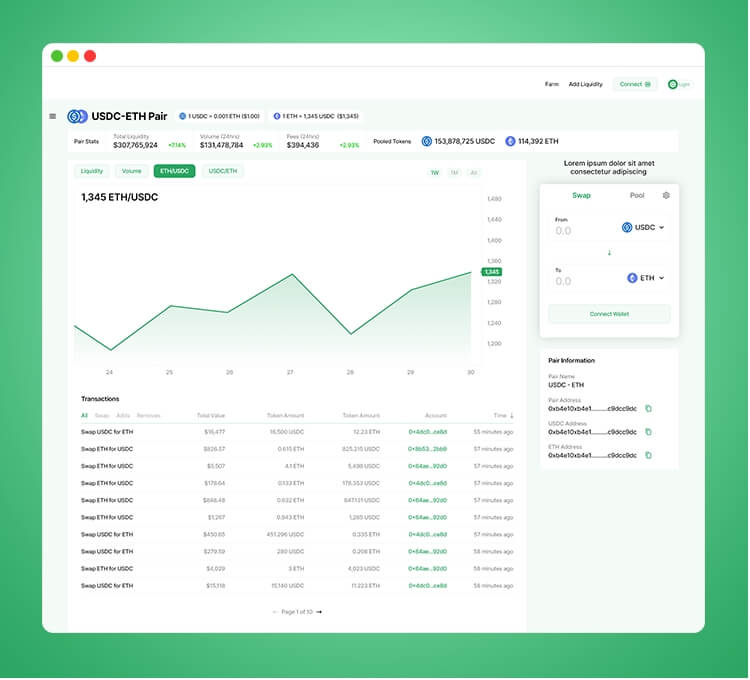Open account link in $15,118 transaction row
This screenshot has height=680, width=750.
point(428,587)
